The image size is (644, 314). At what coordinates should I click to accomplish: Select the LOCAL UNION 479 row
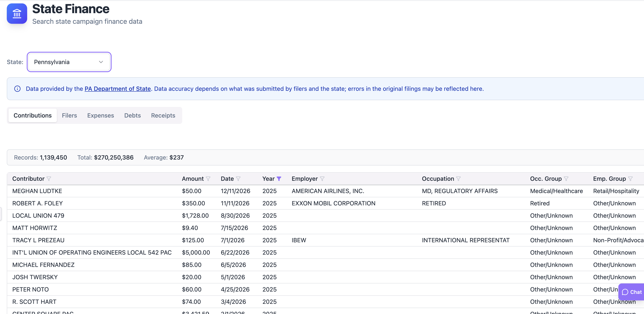(325, 216)
